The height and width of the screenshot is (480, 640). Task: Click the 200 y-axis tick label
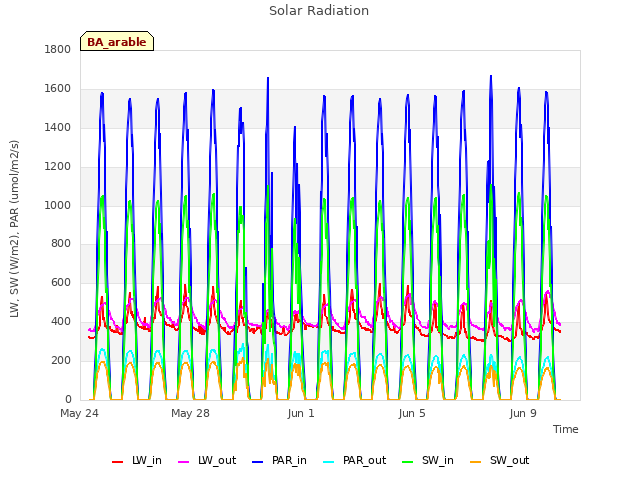tap(61, 360)
